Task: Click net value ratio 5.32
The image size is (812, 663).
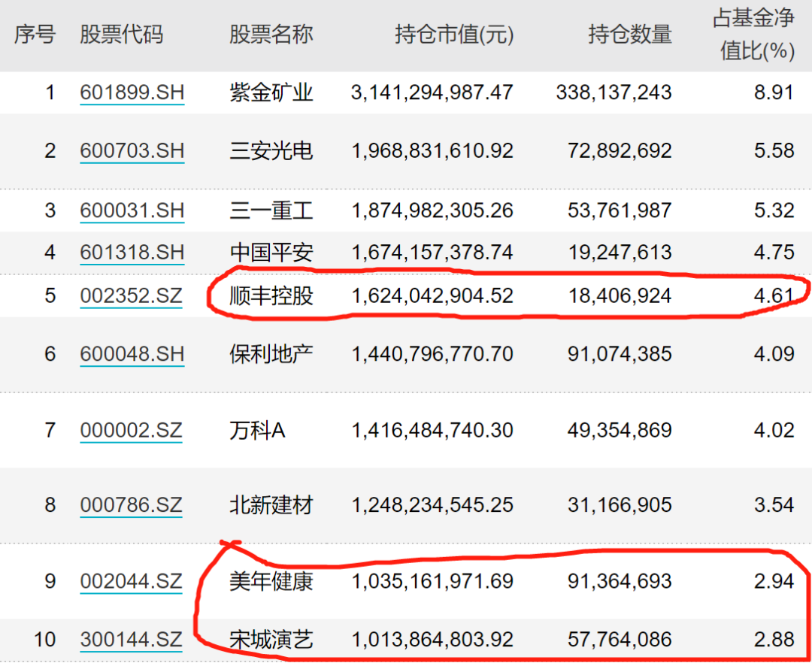Action: click(x=774, y=210)
